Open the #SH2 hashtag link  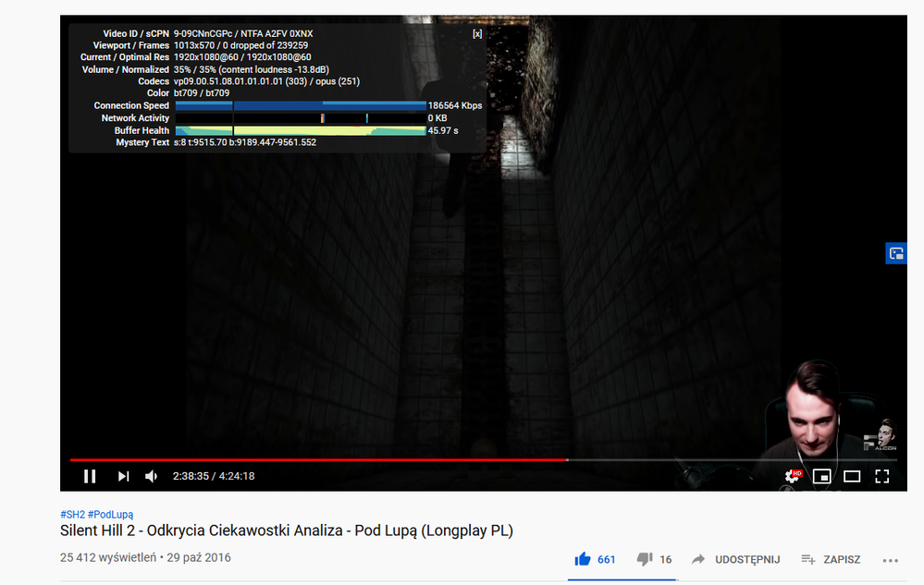click(x=72, y=515)
